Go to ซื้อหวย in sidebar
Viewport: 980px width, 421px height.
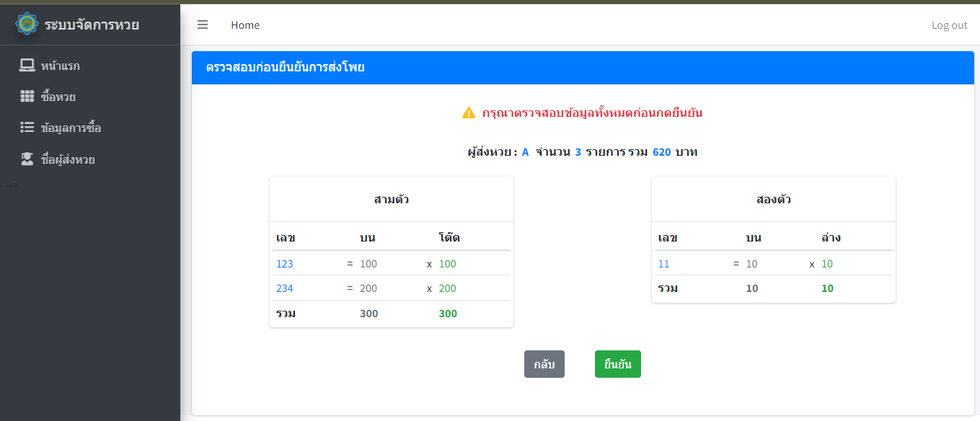point(58,97)
